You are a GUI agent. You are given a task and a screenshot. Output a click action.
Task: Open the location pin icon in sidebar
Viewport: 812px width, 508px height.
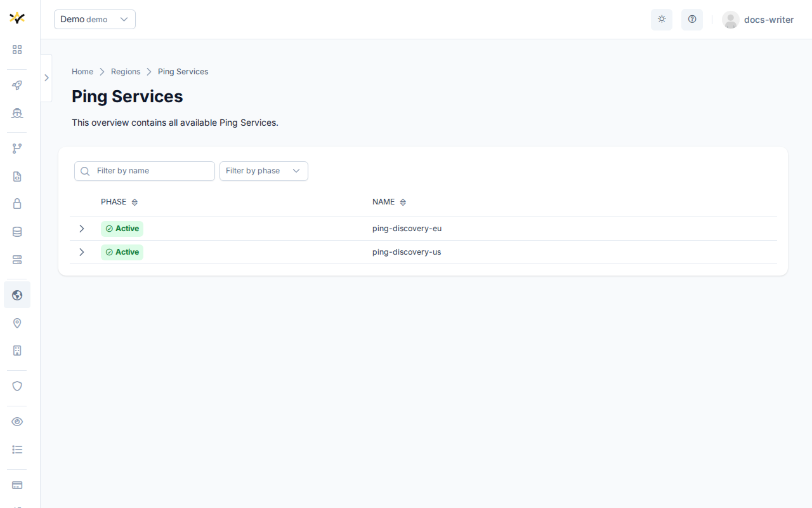(x=17, y=323)
